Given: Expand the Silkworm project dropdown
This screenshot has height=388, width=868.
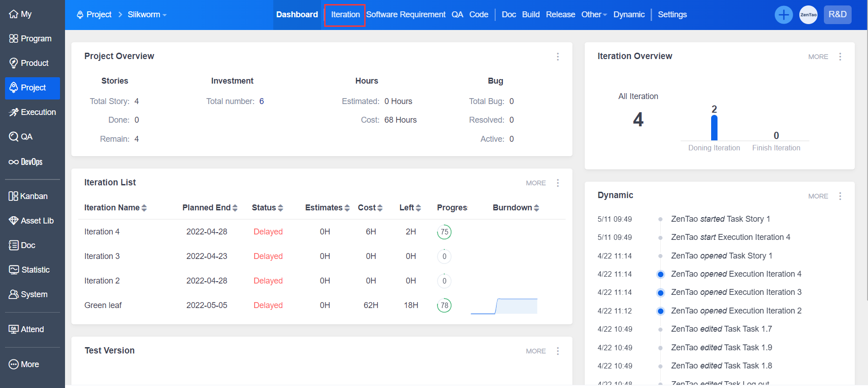Looking at the screenshot, I should click(147, 15).
